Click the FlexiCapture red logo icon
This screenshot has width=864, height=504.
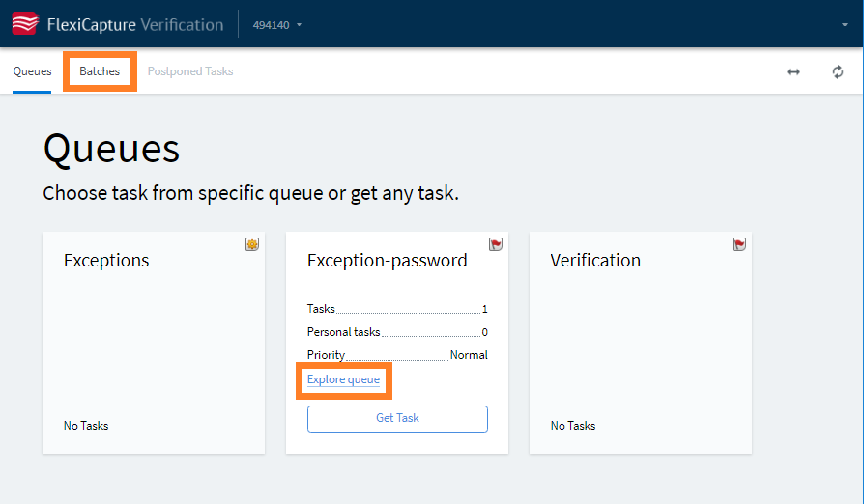pyautogui.click(x=25, y=24)
